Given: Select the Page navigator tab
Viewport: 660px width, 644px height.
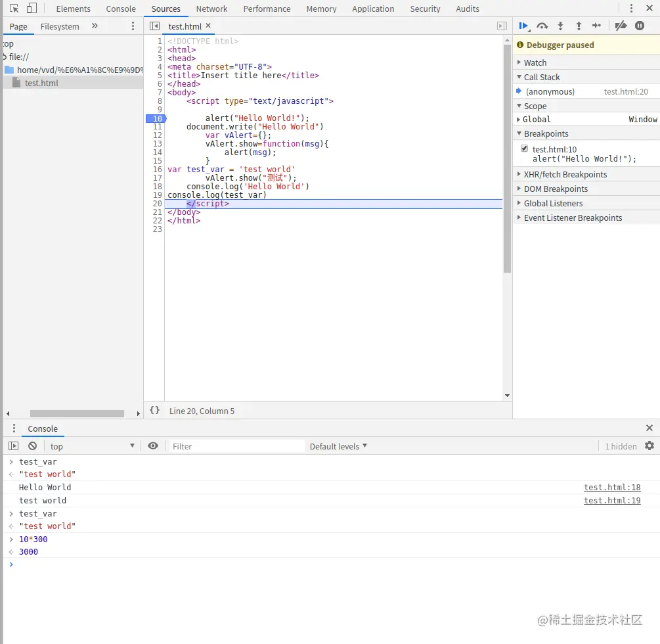Looking at the screenshot, I should click(x=18, y=26).
